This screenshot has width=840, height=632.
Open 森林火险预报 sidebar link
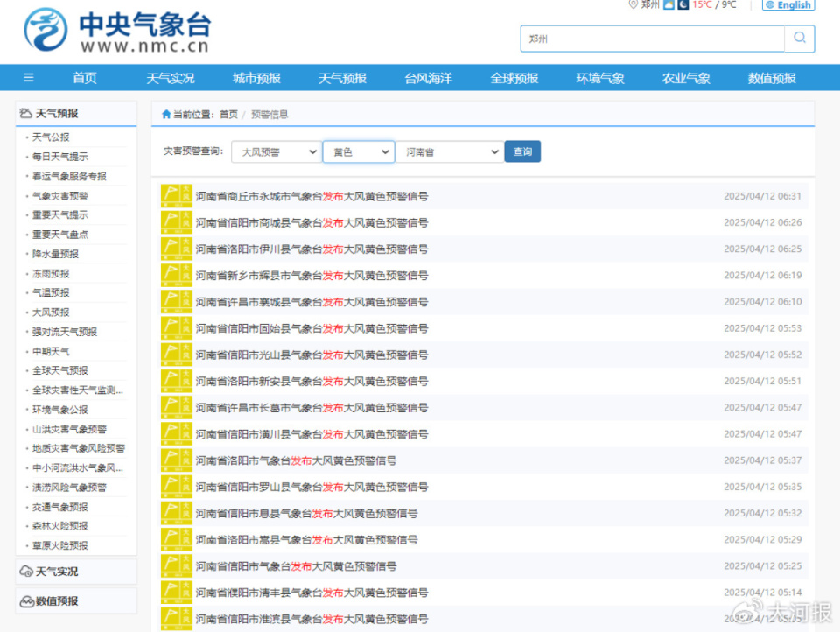click(x=60, y=526)
